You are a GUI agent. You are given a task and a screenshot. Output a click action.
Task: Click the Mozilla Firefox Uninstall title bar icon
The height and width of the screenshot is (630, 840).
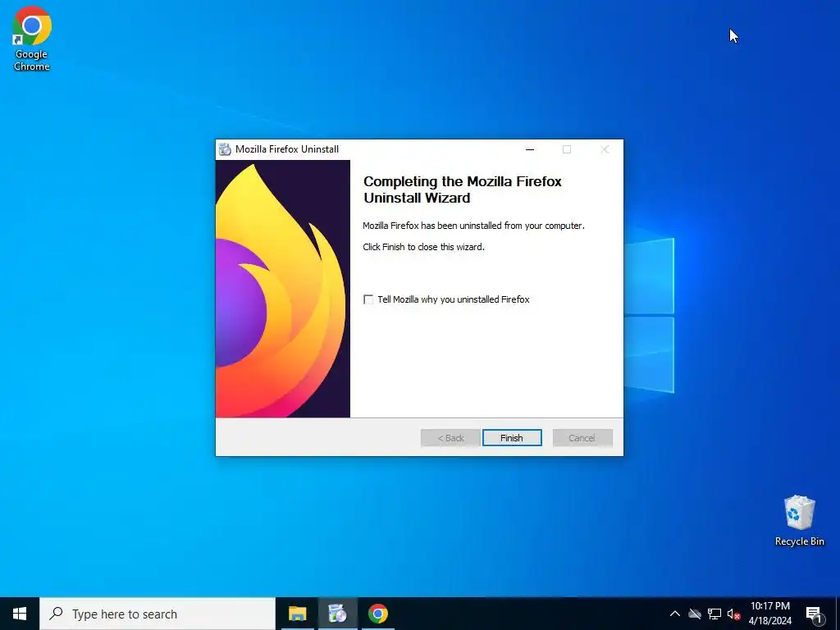225,149
